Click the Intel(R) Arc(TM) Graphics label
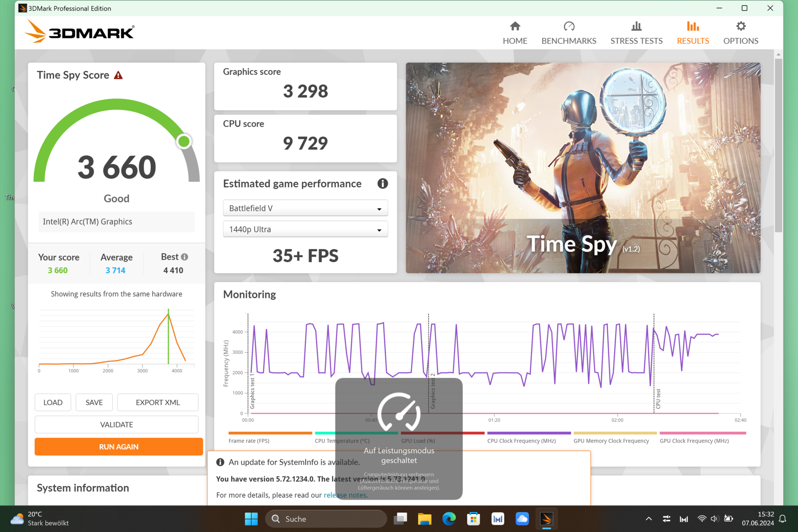The height and width of the screenshot is (532, 798). [x=87, y=222]
